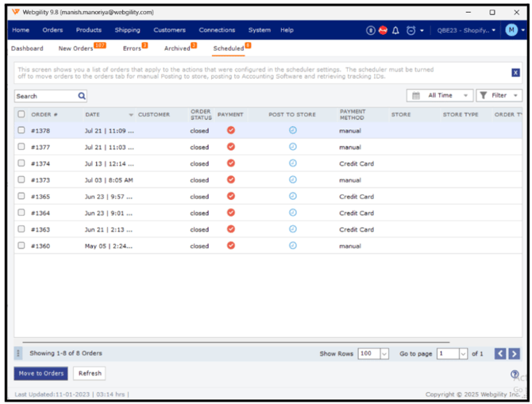Image resolution: width=532 pixels, height=404 pixels.
Task: Expand the Filter dropdown
Action: click(x=499, y=95)
